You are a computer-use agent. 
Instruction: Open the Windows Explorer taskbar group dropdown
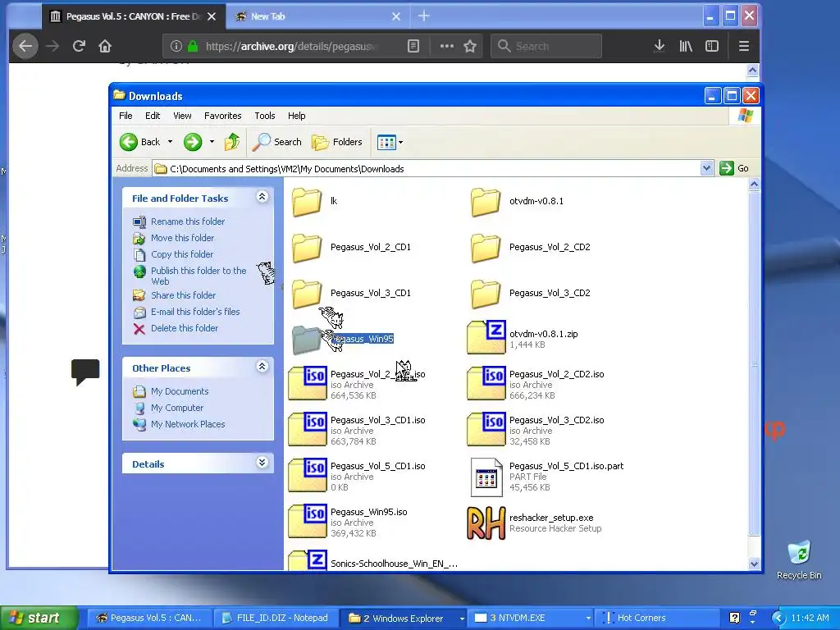tap(462, 619)
